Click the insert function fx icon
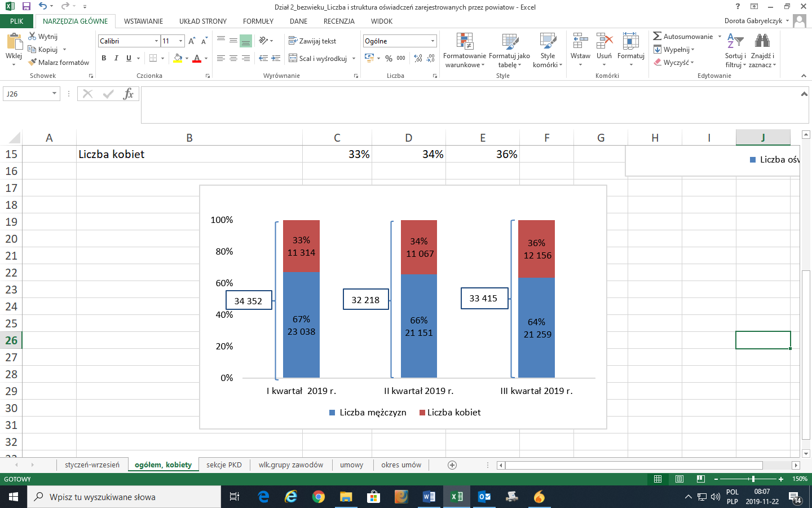The width and height of the screenshot is (812, 508). (x=129, y=94)
